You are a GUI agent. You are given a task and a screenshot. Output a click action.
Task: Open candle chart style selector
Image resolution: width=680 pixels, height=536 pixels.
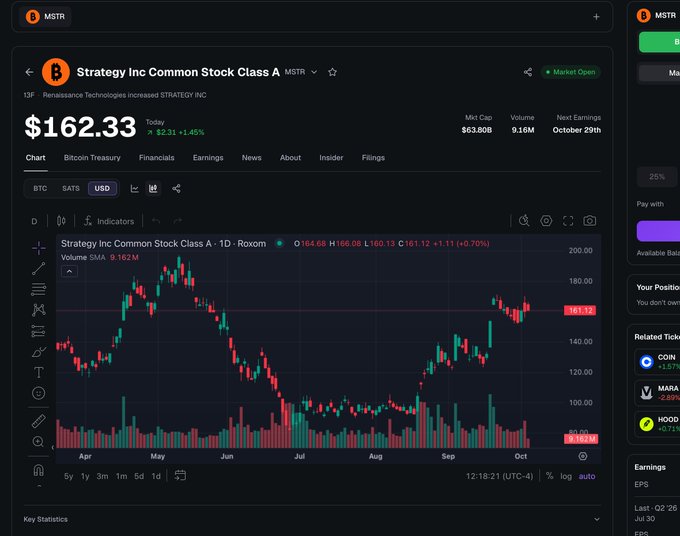click(61, 221)
